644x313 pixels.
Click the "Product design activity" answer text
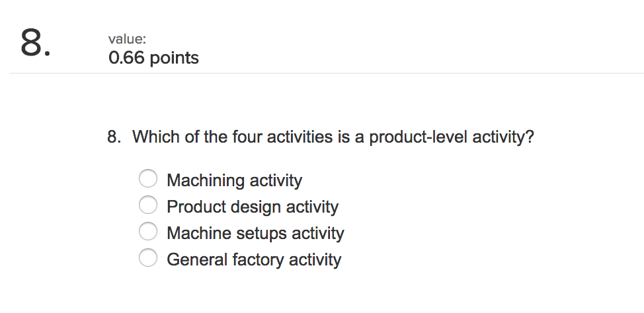point(252,207)
